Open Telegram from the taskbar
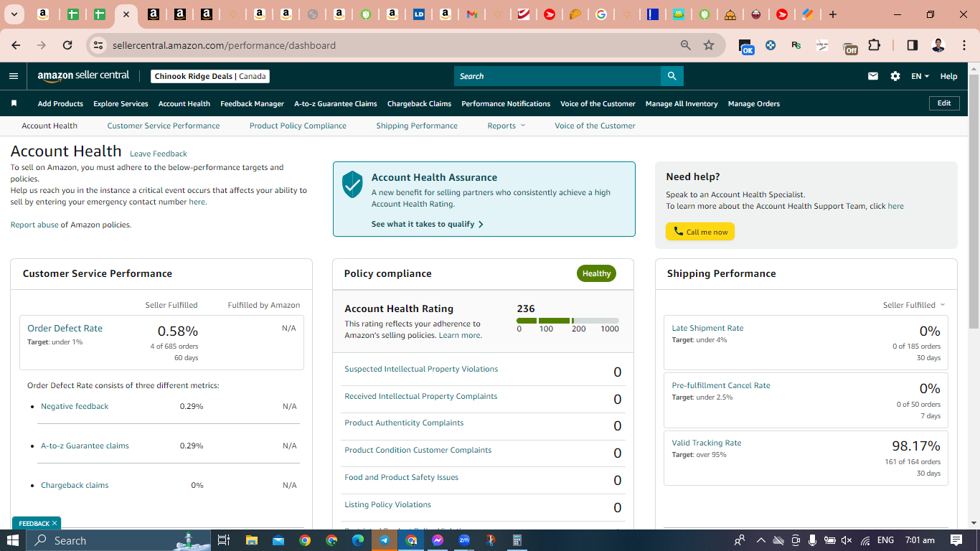 point(385,540)
